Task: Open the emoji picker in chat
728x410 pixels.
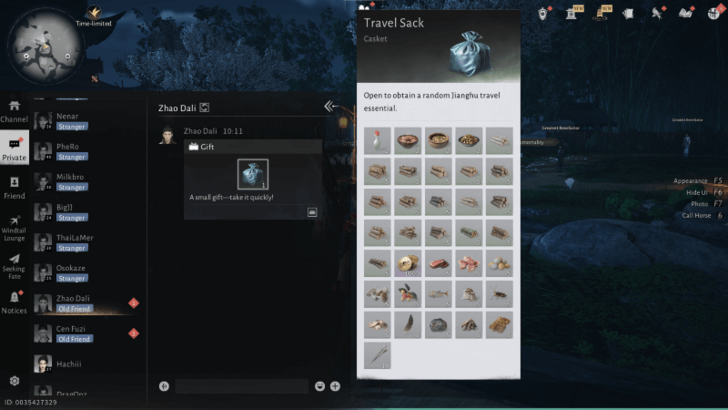Action: point(319,386)
